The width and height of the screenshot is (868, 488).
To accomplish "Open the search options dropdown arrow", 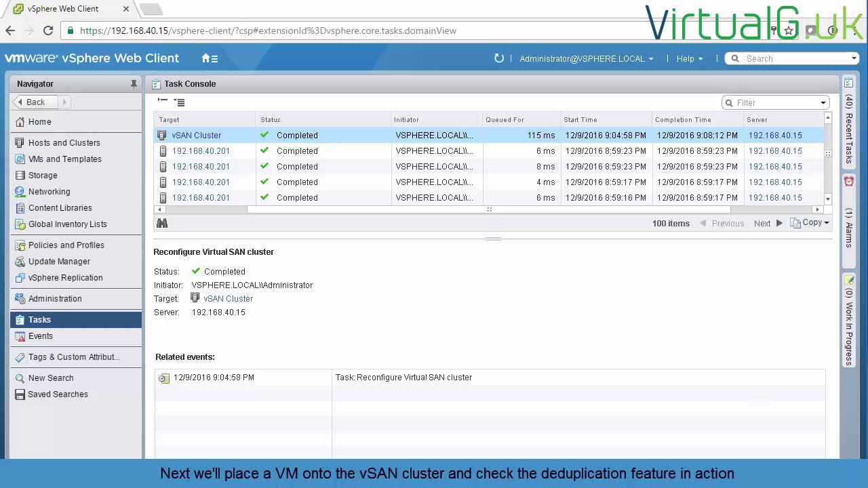I will click(x=854, y=59).
